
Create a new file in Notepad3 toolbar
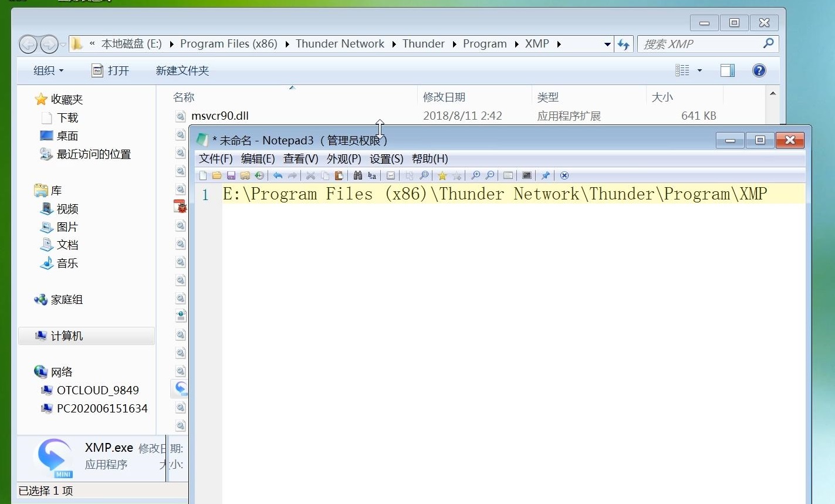click(203, 175)
